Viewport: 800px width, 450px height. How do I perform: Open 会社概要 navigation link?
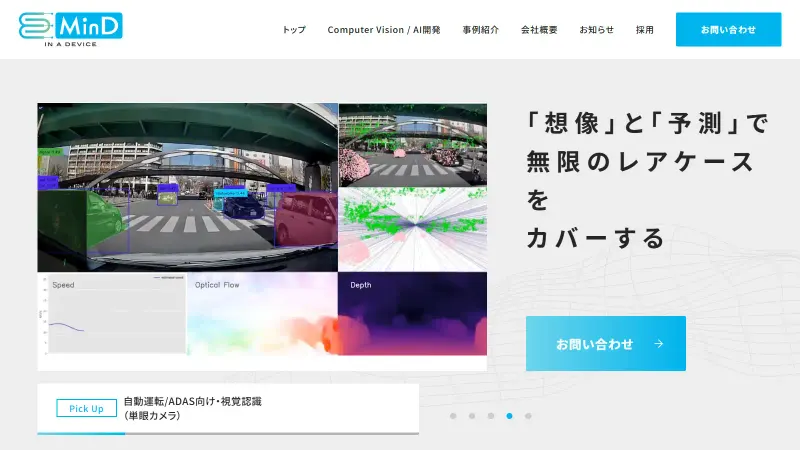(x=539, y=30)
